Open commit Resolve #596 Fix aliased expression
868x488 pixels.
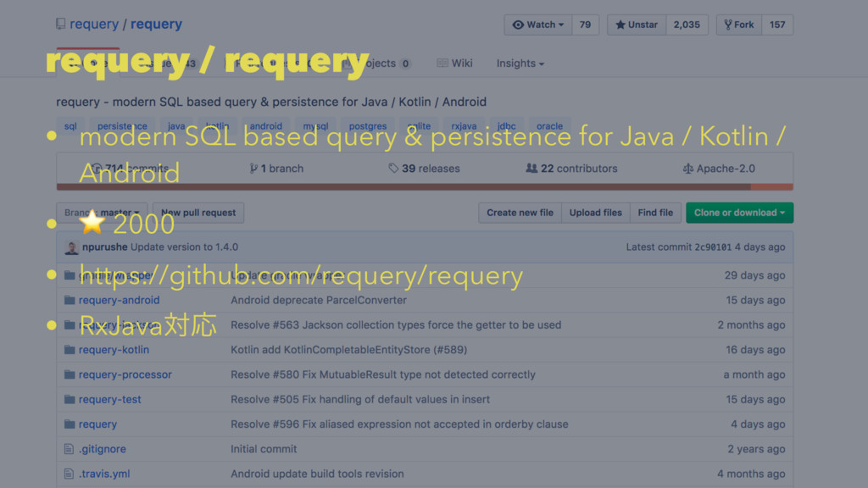(400, 424)
